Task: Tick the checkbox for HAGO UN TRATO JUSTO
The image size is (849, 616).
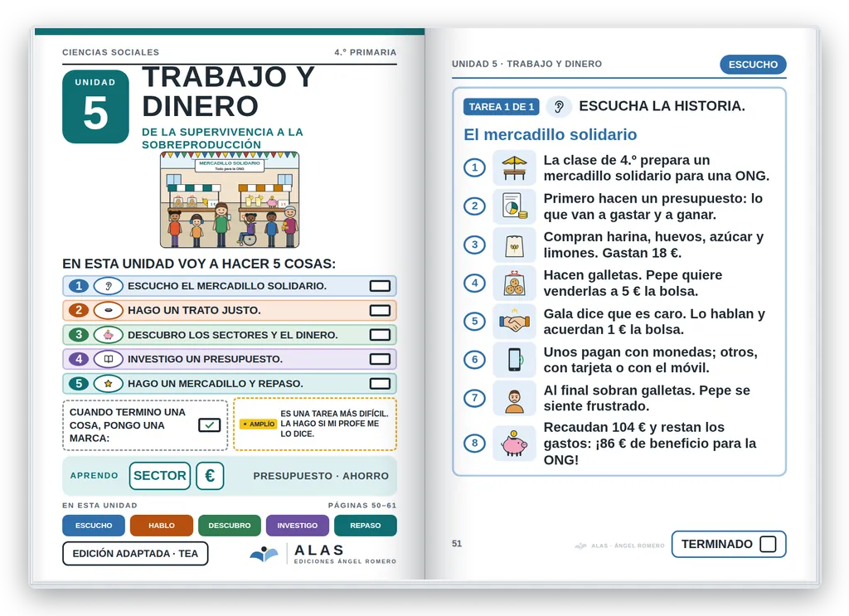Action: 380,310
